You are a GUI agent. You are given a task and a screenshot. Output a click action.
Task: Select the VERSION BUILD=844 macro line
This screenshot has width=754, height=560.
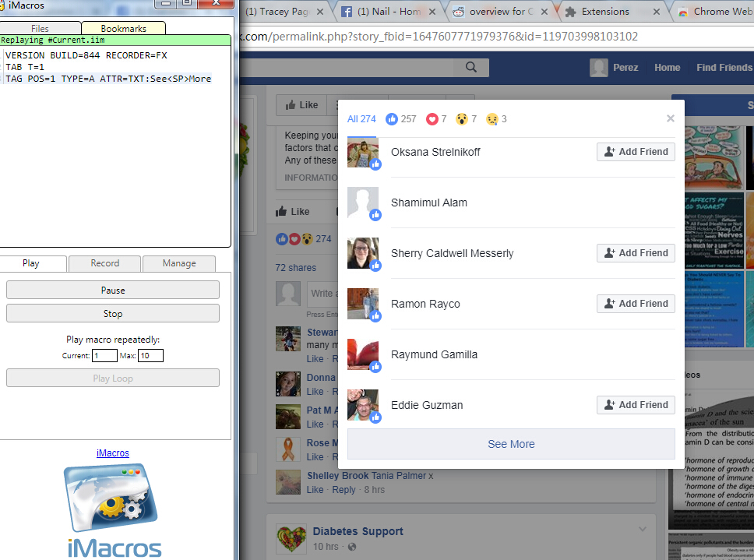(x=86, y=55)
